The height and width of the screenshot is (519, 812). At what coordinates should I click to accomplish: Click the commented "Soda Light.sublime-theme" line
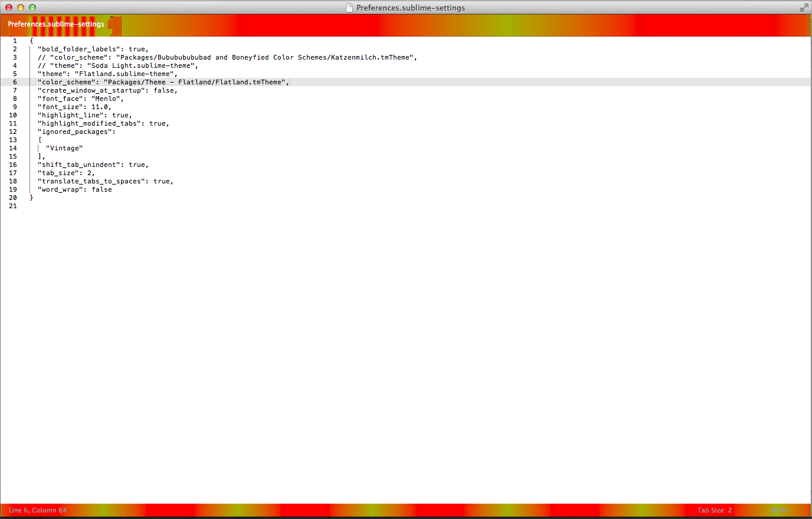point(118,66)
